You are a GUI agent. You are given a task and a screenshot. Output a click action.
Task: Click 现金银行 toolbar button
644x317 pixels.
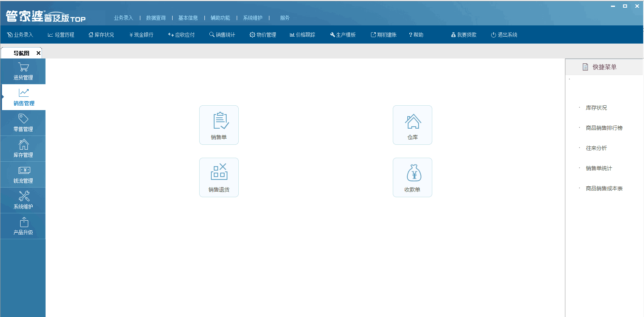click(141, 35)
